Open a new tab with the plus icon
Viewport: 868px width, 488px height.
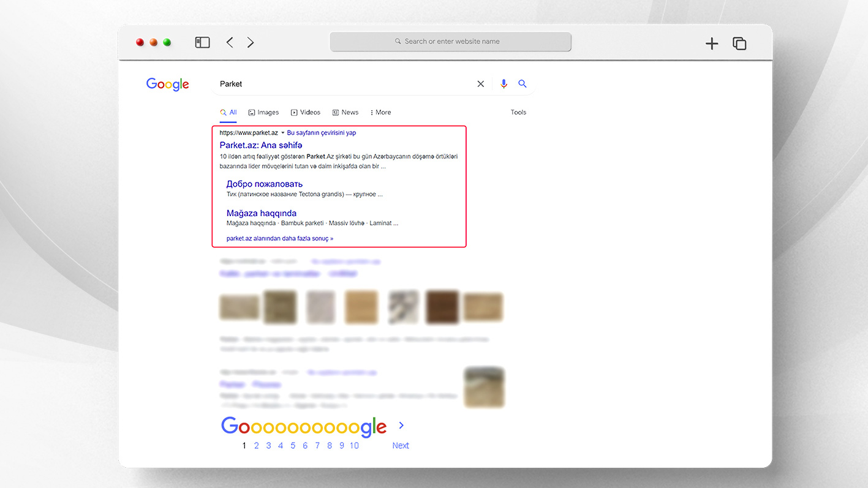(x=711, y=43)
